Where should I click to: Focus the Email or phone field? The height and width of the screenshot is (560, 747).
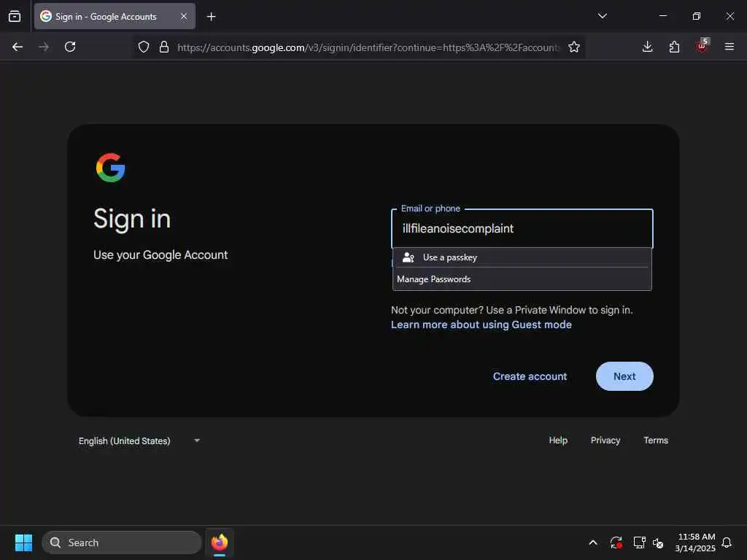[522, 228]
